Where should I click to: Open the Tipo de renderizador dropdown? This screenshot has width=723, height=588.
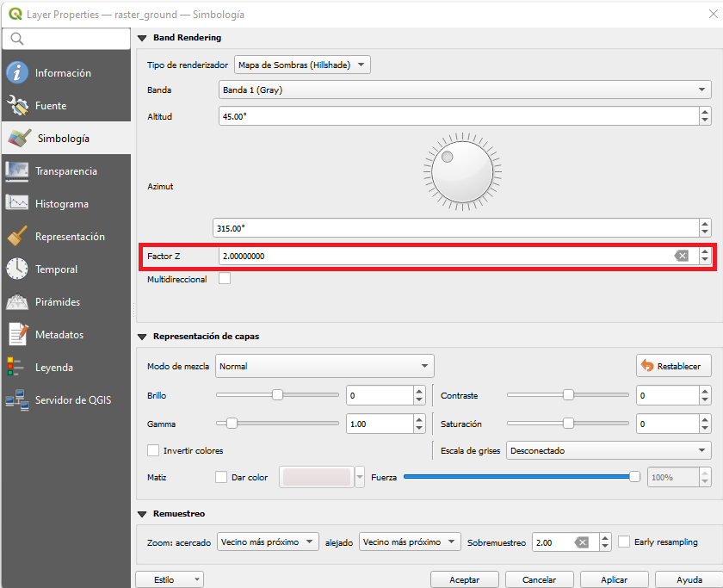coord(302,65)
